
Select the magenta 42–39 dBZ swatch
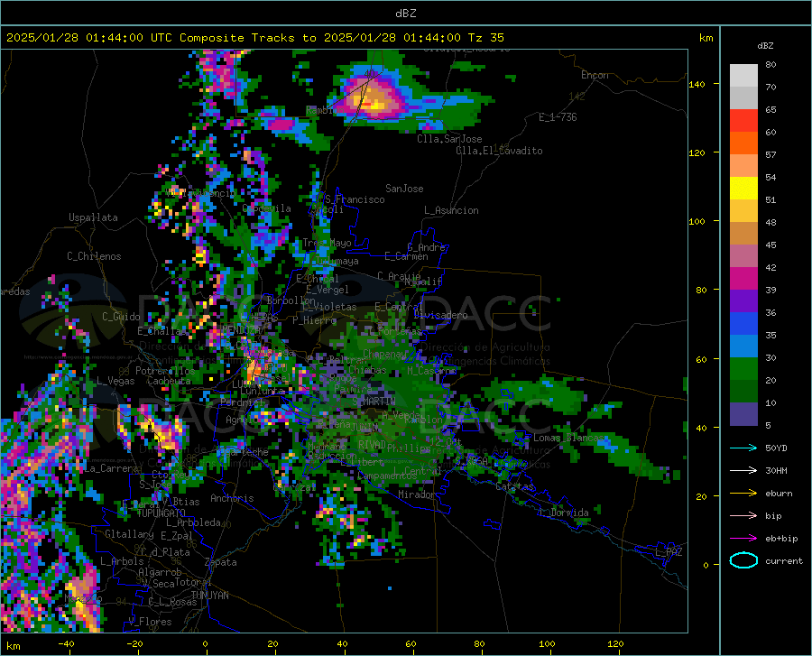pyautogui.click(x=743, y=279)
